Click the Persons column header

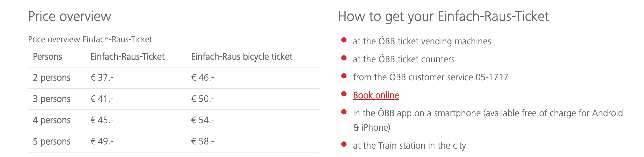point(48,57)
